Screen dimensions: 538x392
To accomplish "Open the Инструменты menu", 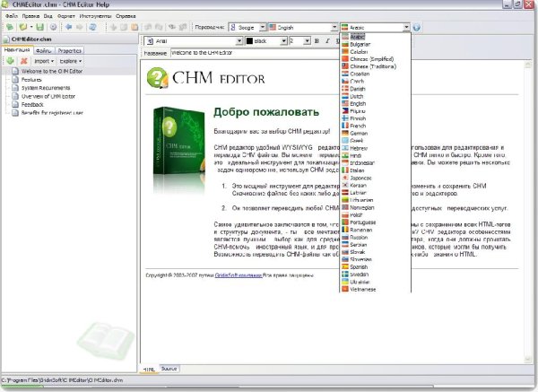I will 95,16.
